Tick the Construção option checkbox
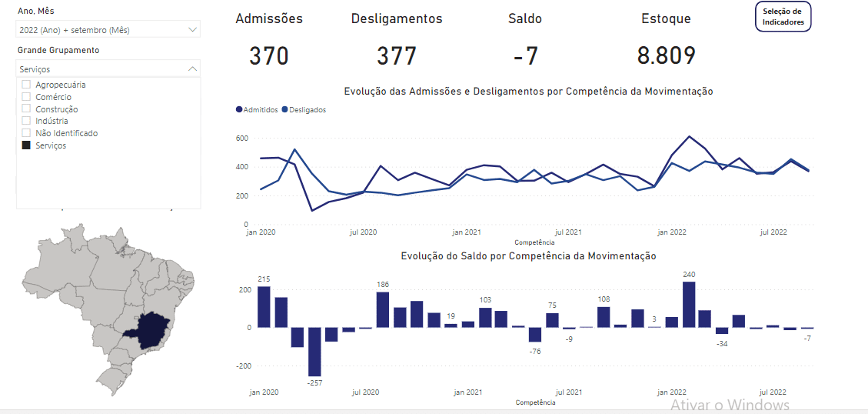 (x=27, y=109)
